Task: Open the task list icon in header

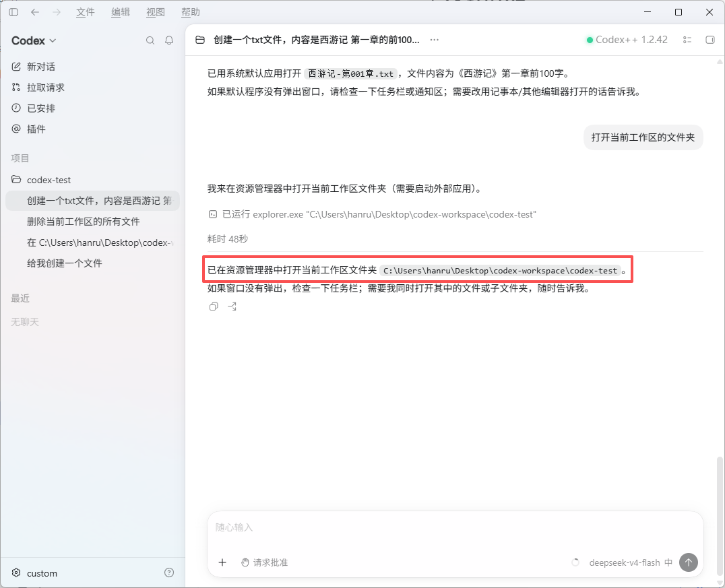Action: (687, 40)
